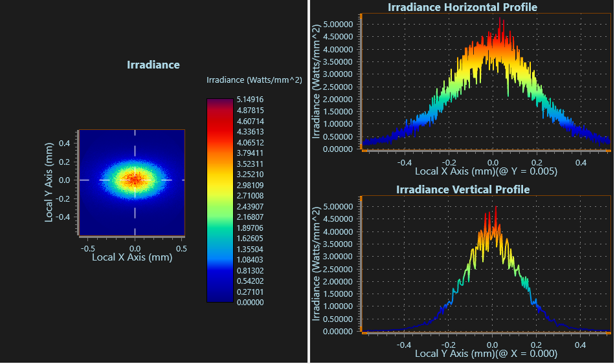The height and width of the screenshot is (364, 615).
Task: Select the heat map Local Y Axis label
Action: pos(49,183)
